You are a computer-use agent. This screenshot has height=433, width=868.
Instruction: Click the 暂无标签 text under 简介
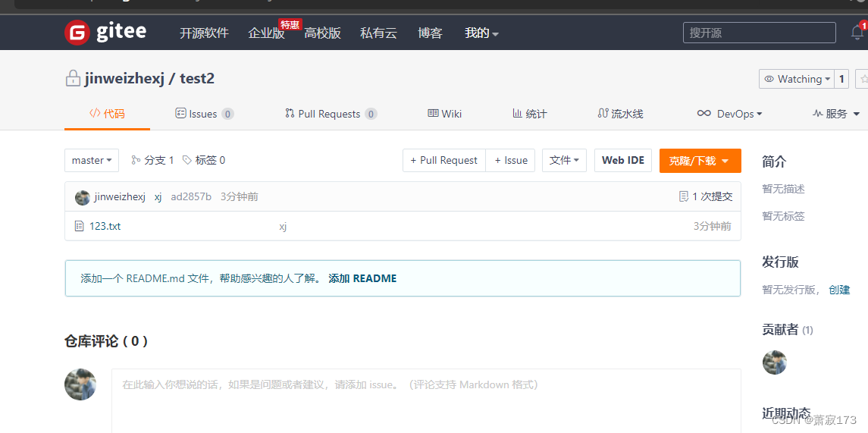[x=783, y=217]
